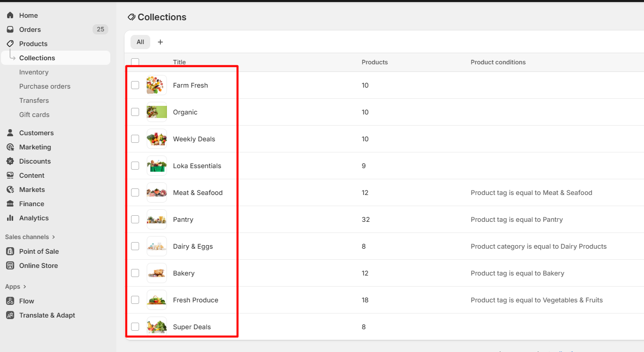Open the Online Store channel

click(38, 265)
